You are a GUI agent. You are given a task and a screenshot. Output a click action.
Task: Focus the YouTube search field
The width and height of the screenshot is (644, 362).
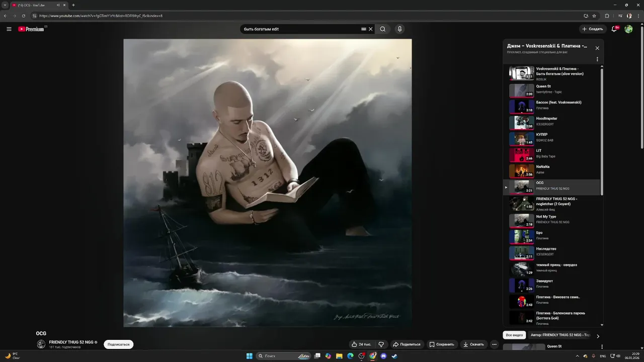(x=300, y=29)
